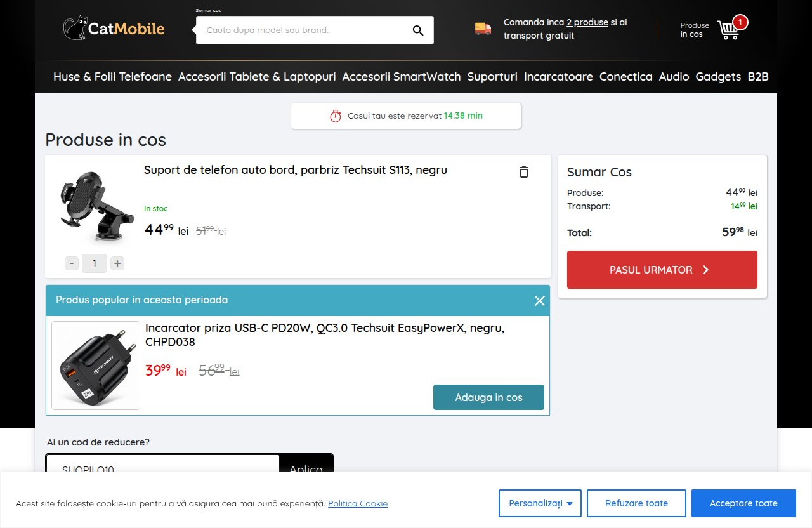
Task: Click the chevron on PASUL URMATOR
Action: pos(705,270)
